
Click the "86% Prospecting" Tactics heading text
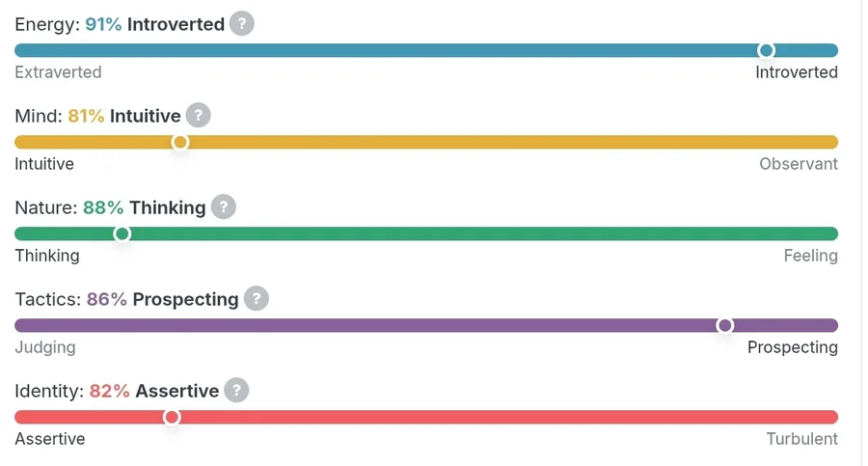[x=162, y=299]
